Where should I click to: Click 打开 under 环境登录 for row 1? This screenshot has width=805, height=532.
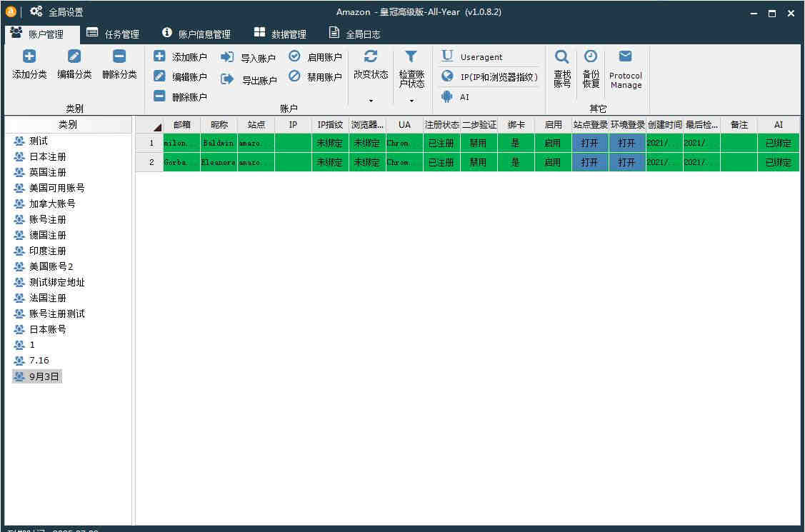point(627,143)
